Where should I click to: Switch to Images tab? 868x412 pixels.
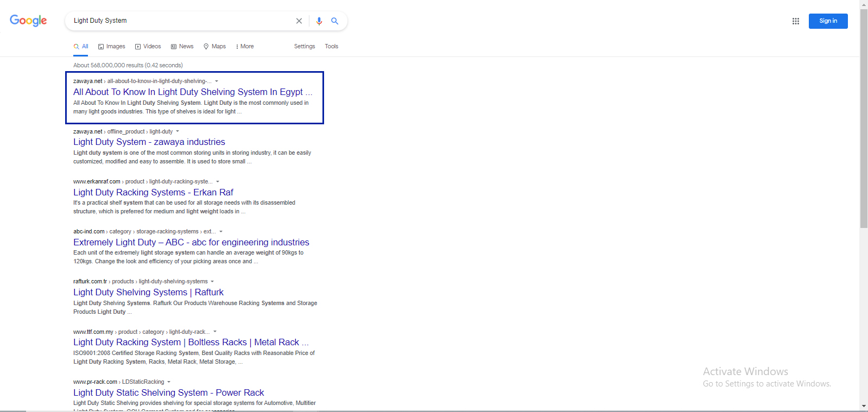tap(111, 47)
